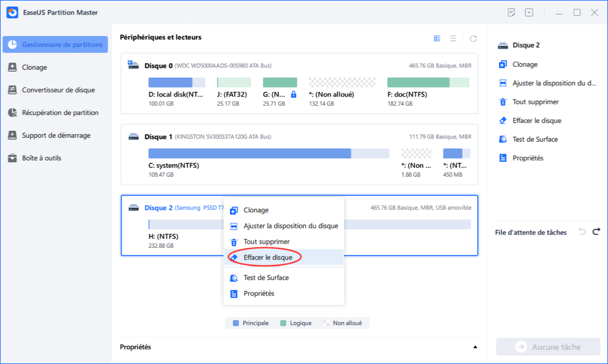Click the surface test icon in context menu
Viewport: 608px width, 364px height.
click(234, 278)
